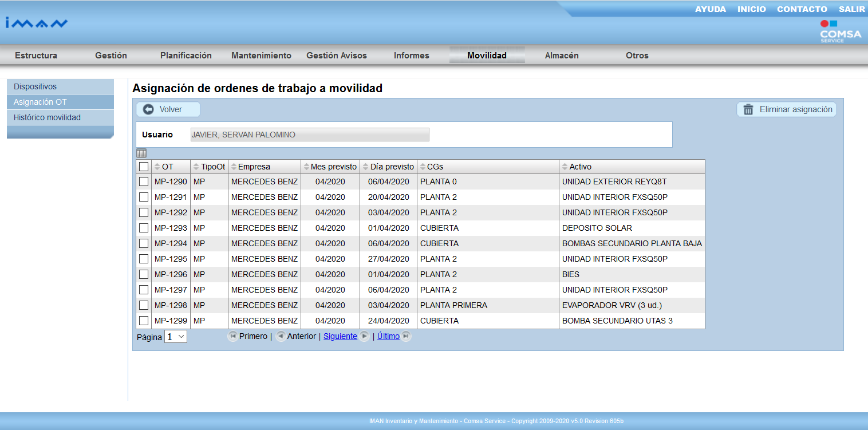Screen dimensions: 868x430
Task: Tick the checkbox for MP-1295
Action: click(x=144, y=259)
